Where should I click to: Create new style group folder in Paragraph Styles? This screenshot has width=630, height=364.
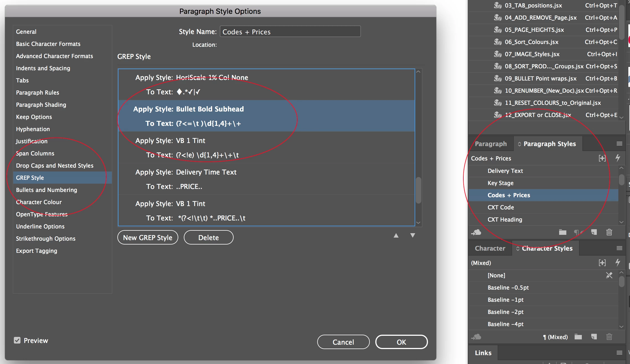[x=562, y=232]
